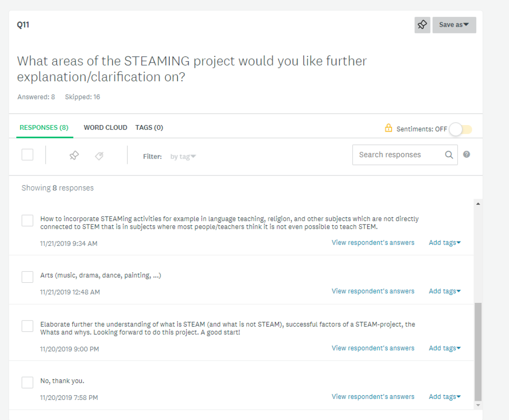Open Add tags for the 7:58 PM response
The height and width of the screenshot is (420, 509).
point(445,397)
